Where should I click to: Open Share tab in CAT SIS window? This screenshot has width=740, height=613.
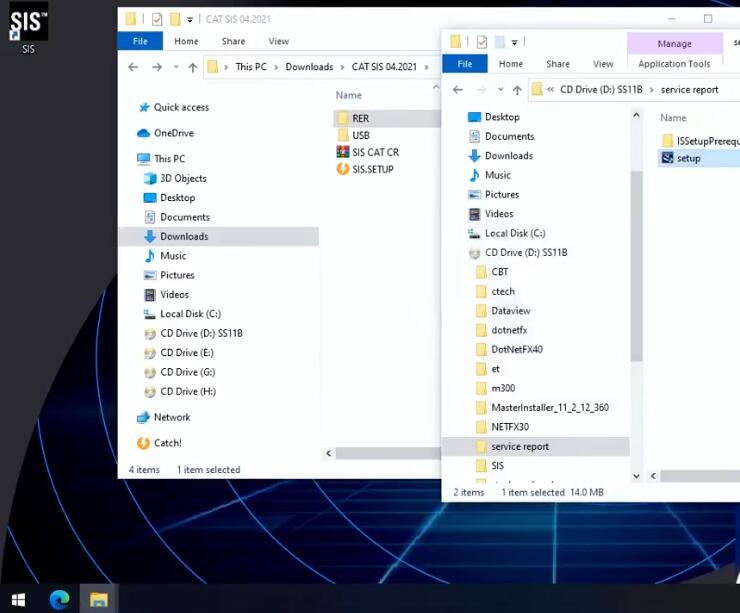tap(234, 41)
